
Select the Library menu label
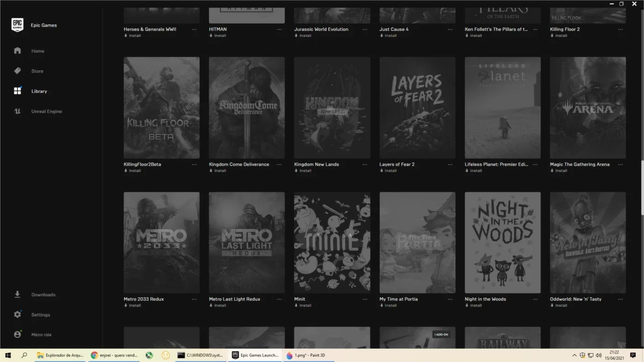click(x=39, y=91)
